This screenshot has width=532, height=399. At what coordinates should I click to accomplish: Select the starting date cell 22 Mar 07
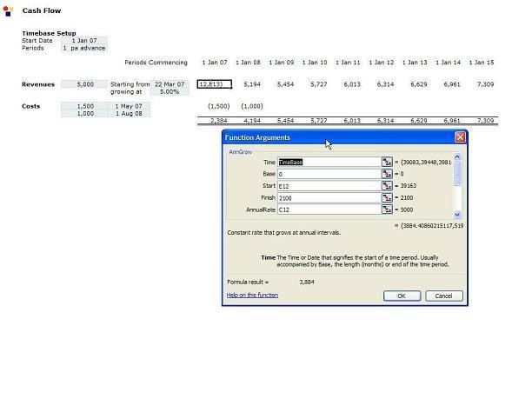click(170, 84)
